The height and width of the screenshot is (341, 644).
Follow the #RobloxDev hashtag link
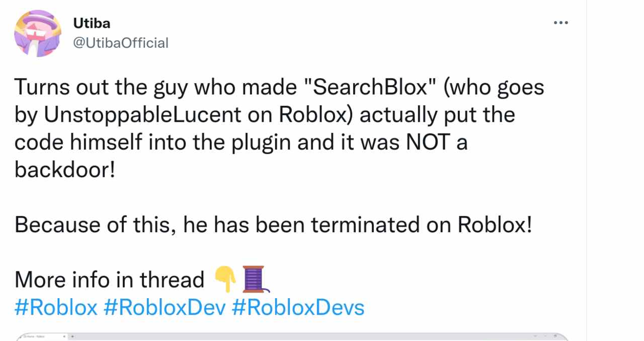click(164, 307)
